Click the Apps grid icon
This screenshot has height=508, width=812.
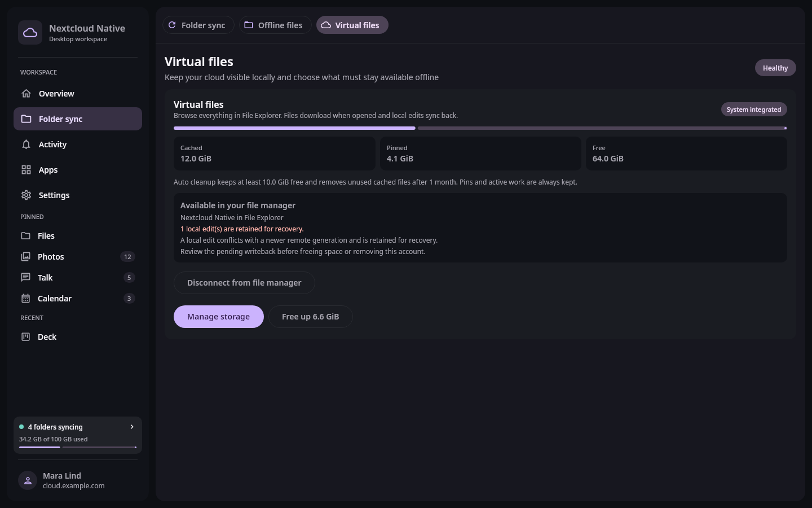click(x=26, y=170)
